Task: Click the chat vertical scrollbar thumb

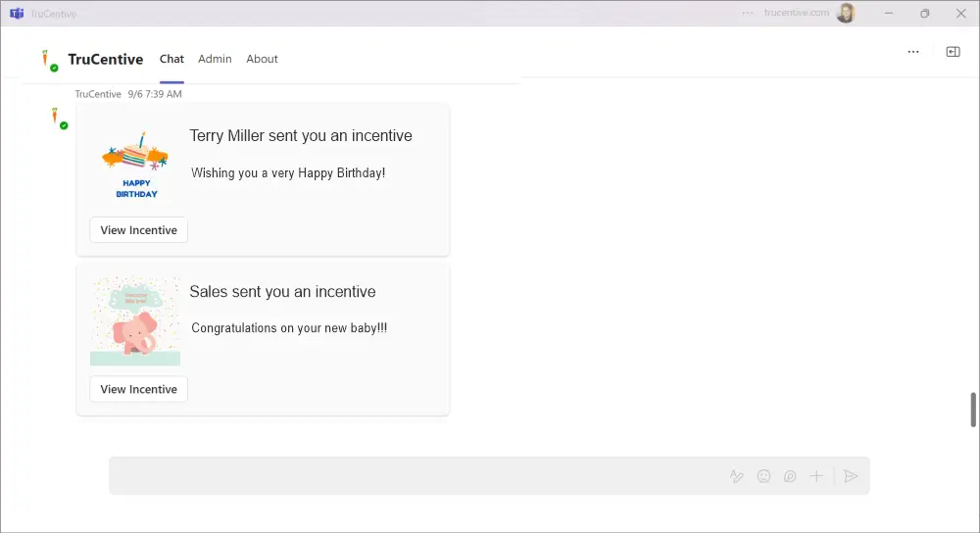Action: (x=973, y=410)
